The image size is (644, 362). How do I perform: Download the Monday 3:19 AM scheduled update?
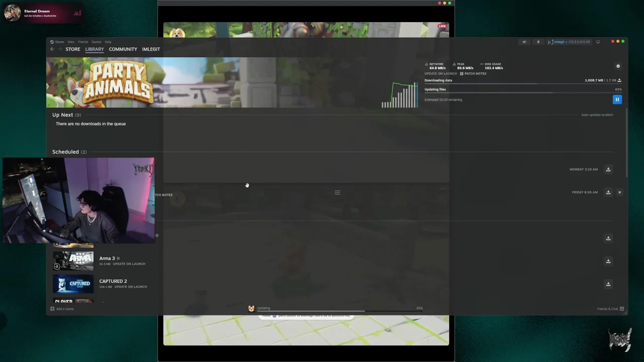(608, 169)
